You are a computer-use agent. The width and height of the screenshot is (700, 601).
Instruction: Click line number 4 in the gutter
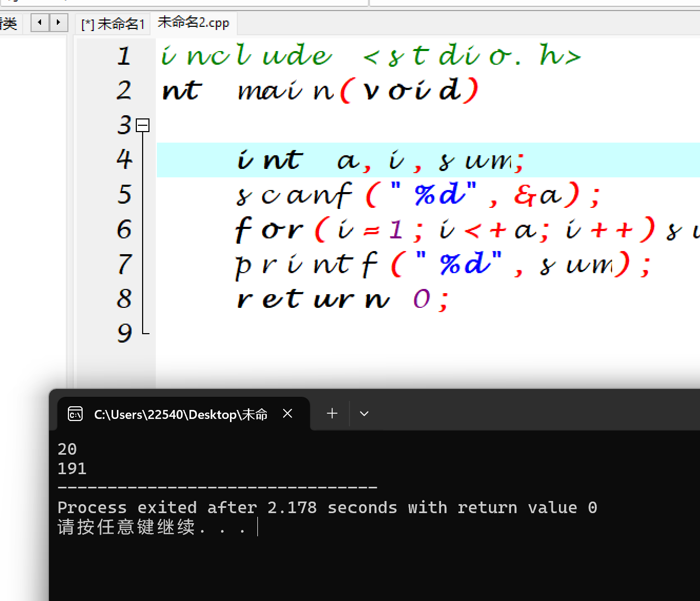click(x=124, y=159)
